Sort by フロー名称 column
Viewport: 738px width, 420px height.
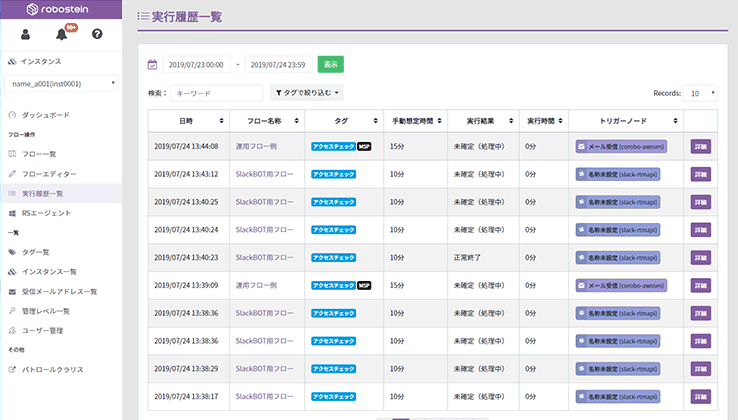267,121
